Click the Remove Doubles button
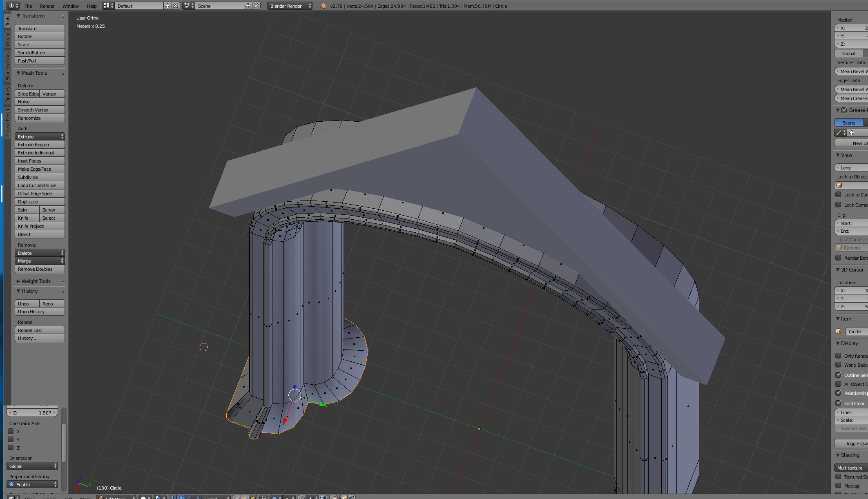The width and height of the screenshot is (868, 499). tap(40, 269)
